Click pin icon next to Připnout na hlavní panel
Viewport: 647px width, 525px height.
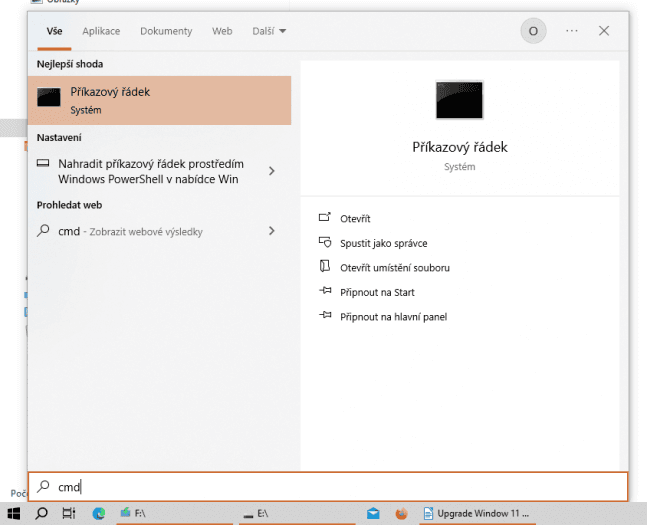point(325,315)
